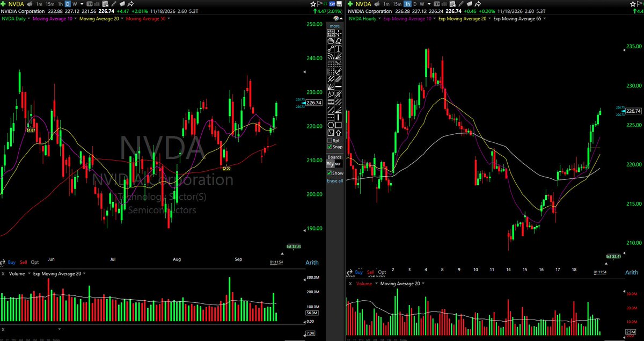
Task: Select the node-ended line segment tool
Action: click(x=331, y=48)
